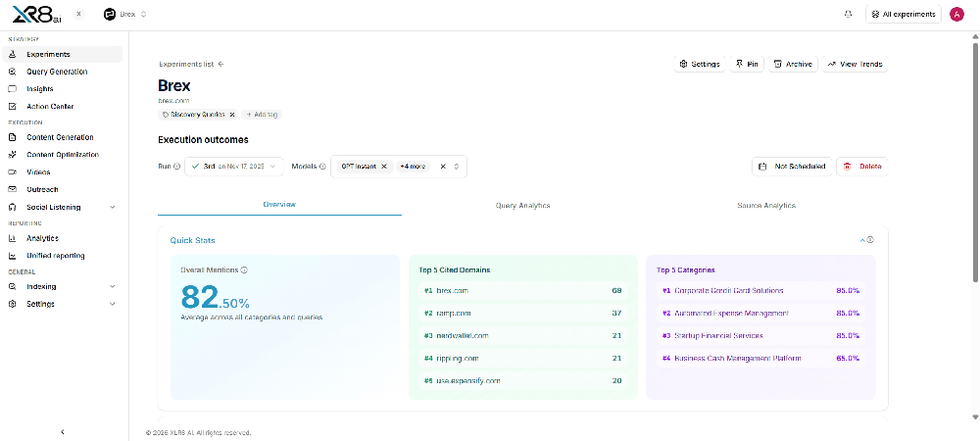Expand Social Listening submenu chevron
Viewport: 980px width, 441px height.
click(113, 208)
